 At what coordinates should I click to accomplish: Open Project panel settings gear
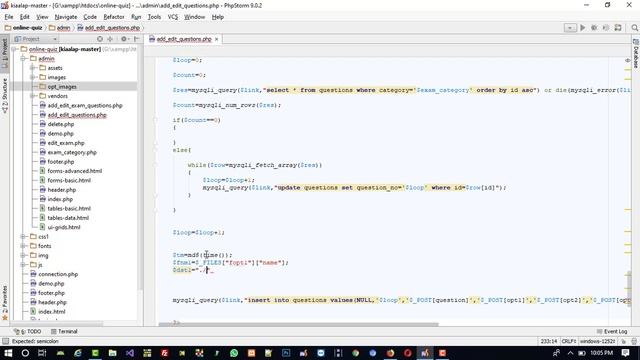pos(124,39)
